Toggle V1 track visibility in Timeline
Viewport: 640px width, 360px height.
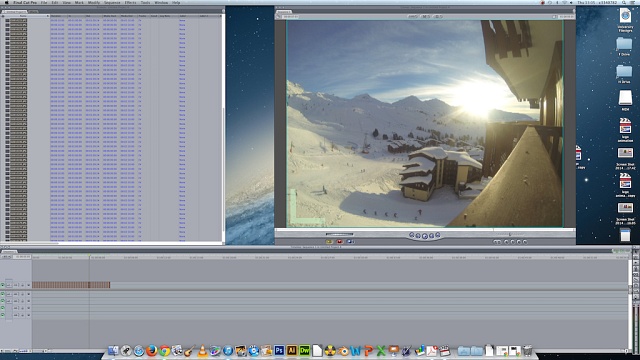(x=3, y=285)
